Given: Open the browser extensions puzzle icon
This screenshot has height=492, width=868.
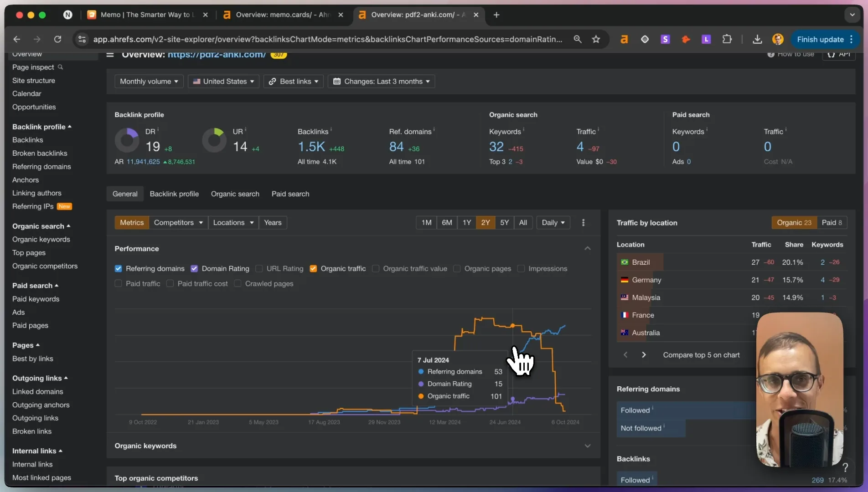Looking at the screenshot, I should [x=727, y=39].
